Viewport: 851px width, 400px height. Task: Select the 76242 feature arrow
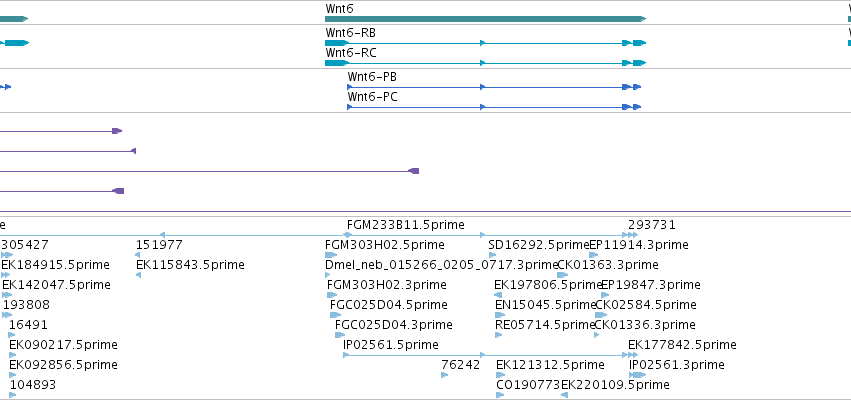click(x=444, y=375)
